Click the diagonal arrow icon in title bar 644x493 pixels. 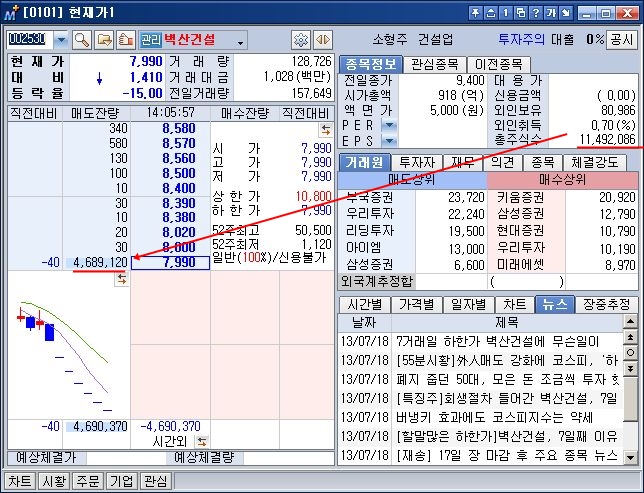(x=566, y=13)
